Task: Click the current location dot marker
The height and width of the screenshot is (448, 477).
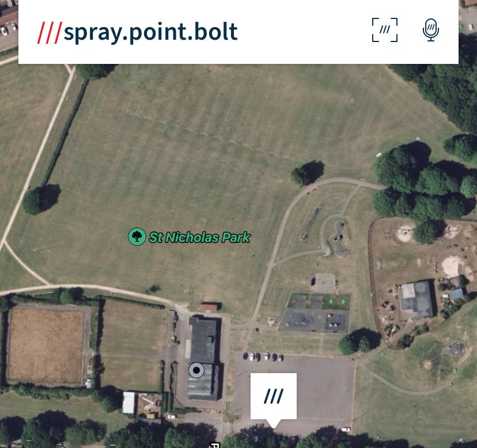Action: pos(196,370)
